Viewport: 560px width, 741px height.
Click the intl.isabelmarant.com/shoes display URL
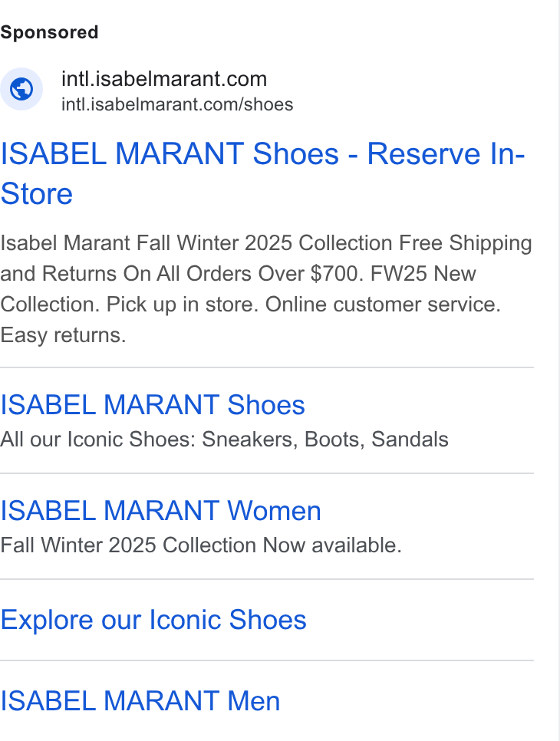coord(177,104)
